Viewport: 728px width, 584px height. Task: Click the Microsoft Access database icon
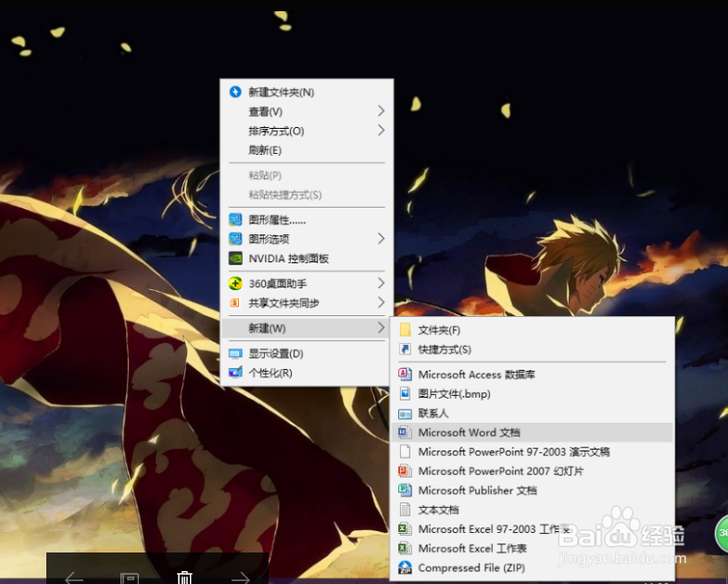tap(406, 374)
